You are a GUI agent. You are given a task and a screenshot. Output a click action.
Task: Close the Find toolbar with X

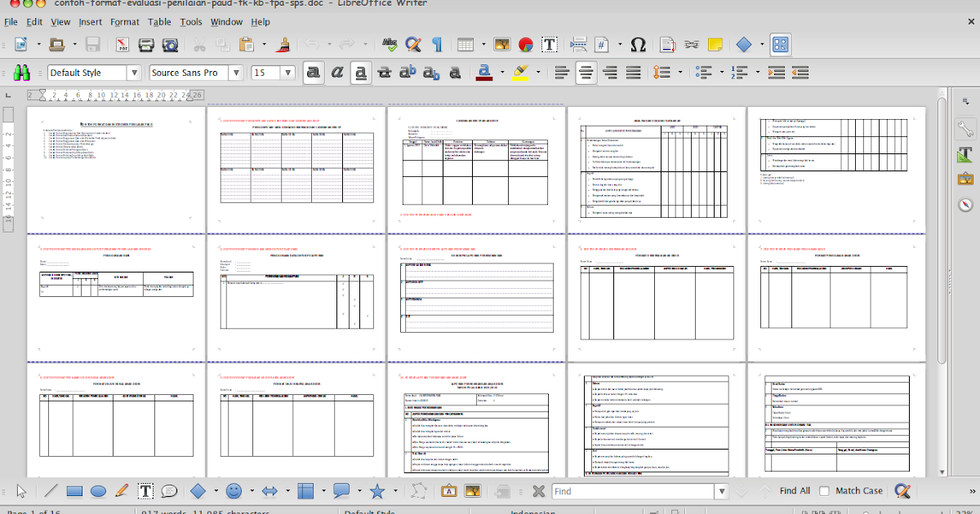pos(538,491)
